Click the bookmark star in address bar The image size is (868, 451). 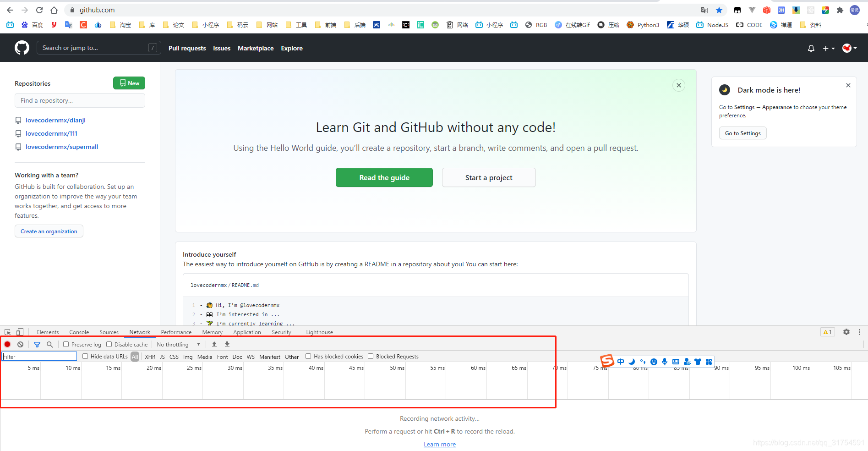tap(719, 10)
